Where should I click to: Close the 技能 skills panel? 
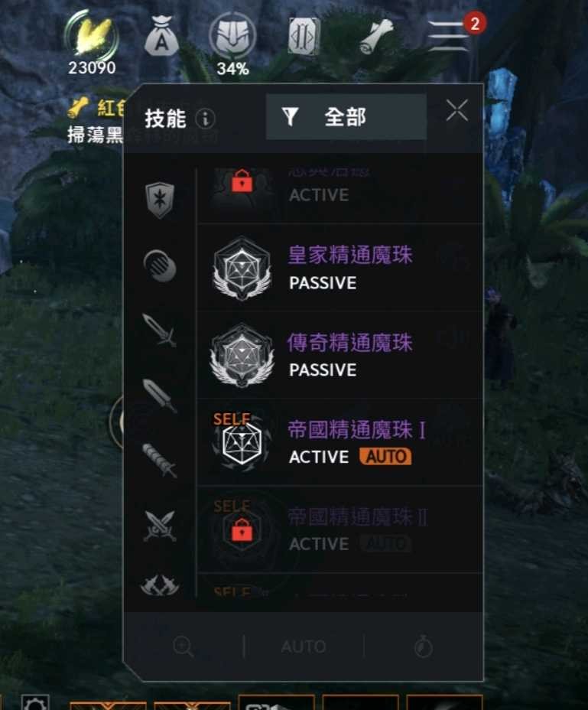pos(456,110)
